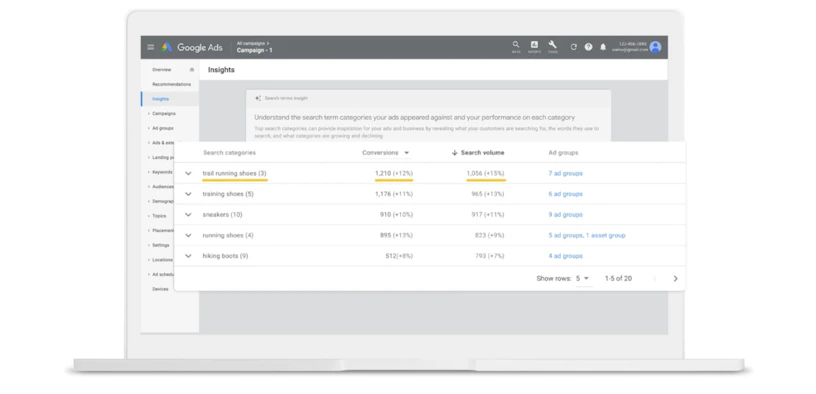Open the Tools wrench icon
The height and width of the screenshot is (394, 816).
click(552, 45)
